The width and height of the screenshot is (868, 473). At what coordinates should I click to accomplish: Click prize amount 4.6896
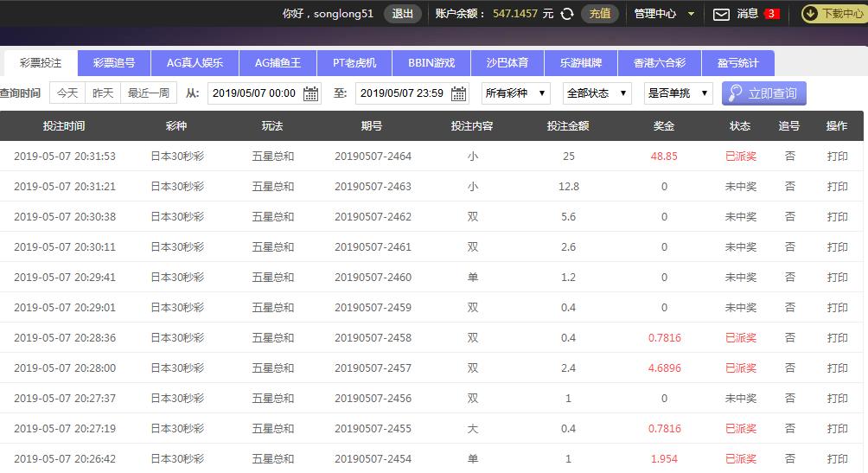[x=664, y=368]
